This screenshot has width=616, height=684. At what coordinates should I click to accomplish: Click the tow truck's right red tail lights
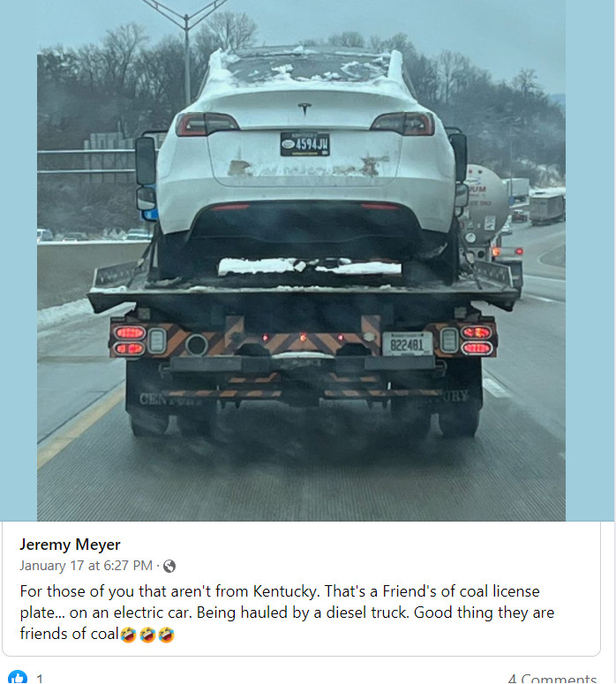click(477, 341)
